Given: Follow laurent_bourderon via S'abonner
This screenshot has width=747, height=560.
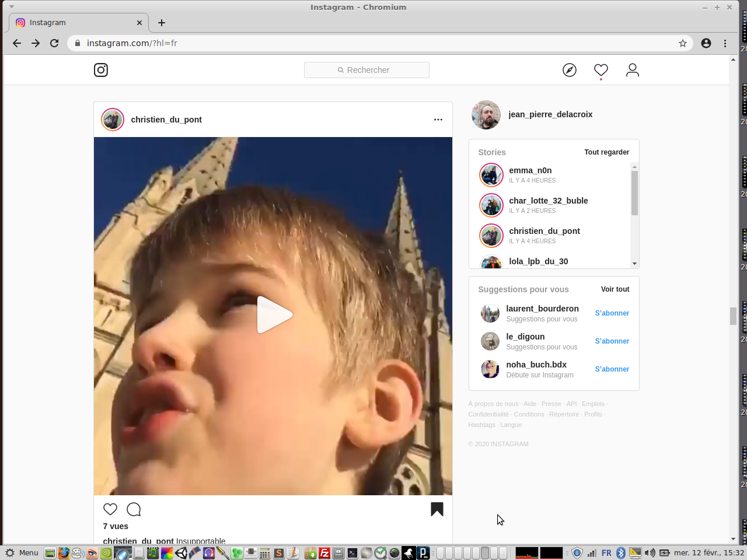Looking at the screenshot, I should coord(612,313).
